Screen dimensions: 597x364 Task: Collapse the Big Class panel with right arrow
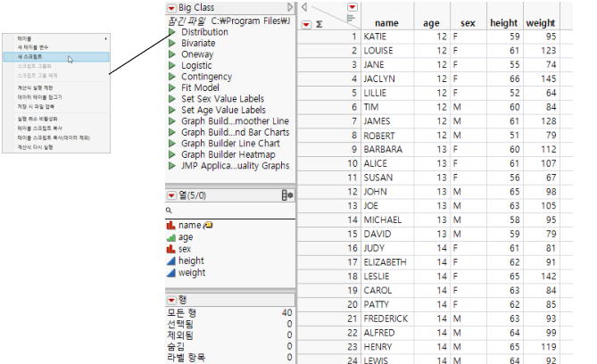coord(290,7)
